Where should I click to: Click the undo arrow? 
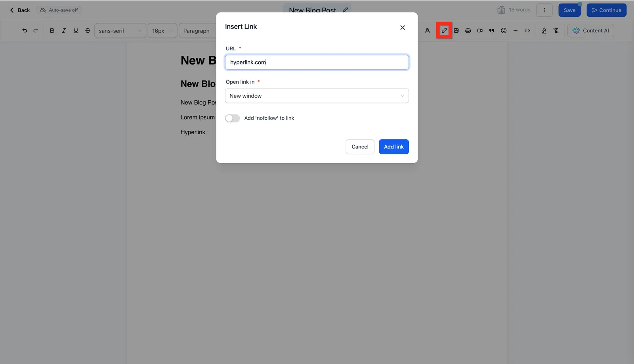pyautogui.click(x=25, y=30)
